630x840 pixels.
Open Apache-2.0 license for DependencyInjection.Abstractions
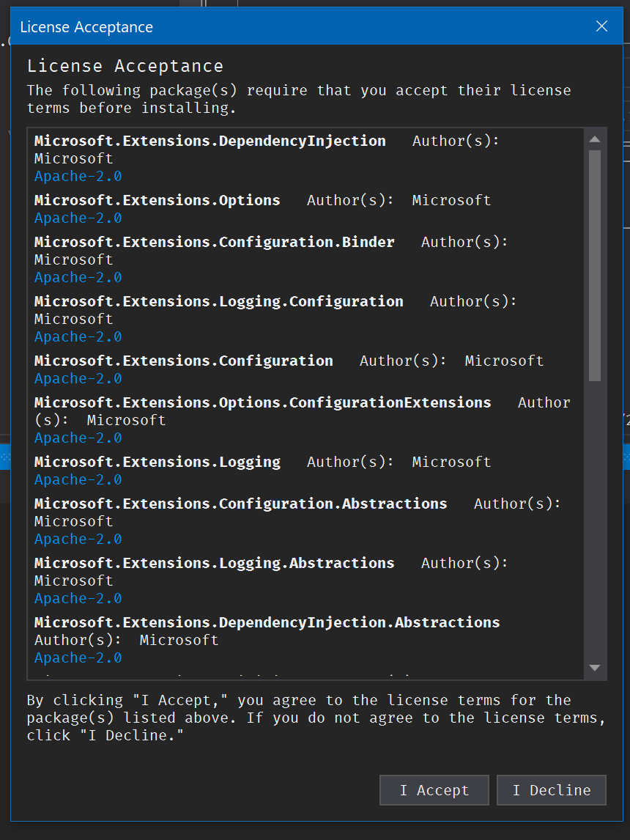click(78, 658)
